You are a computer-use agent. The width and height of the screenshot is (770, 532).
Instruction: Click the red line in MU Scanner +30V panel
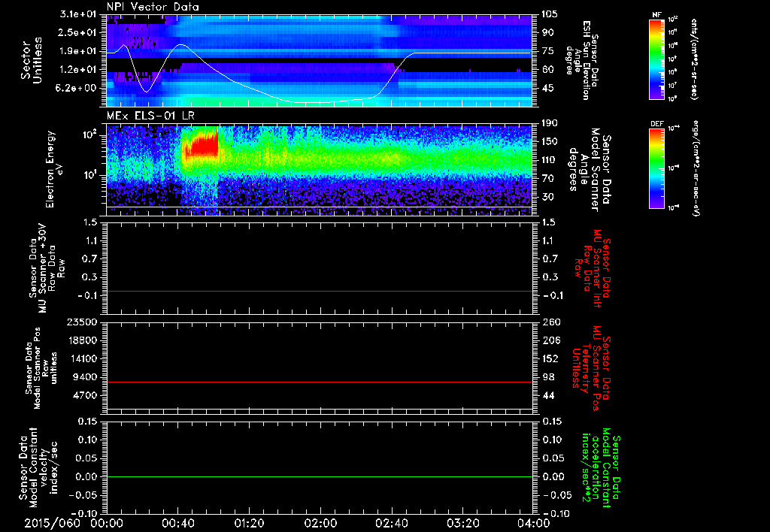[320, 292]
